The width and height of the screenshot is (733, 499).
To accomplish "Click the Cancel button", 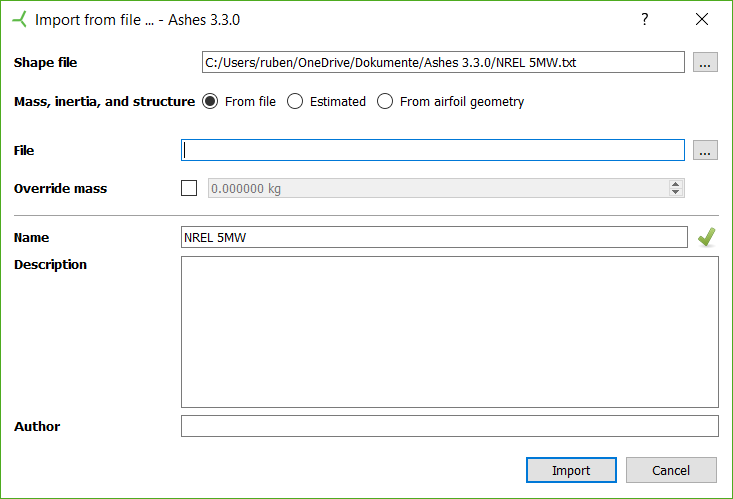I will pos(671,470).
